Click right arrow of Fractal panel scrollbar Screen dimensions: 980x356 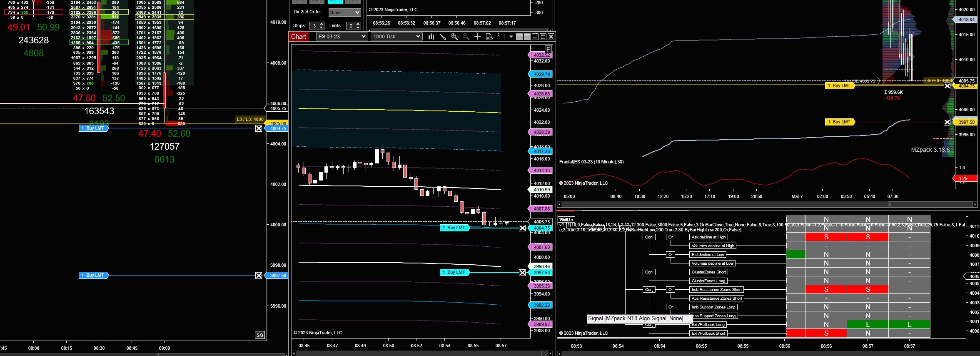pyautogui.click(x=975, y=204)
